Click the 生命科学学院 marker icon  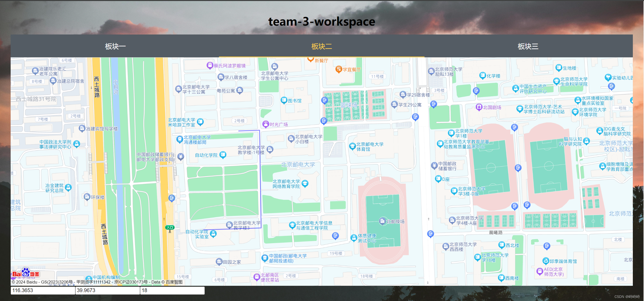pos(556,81)
